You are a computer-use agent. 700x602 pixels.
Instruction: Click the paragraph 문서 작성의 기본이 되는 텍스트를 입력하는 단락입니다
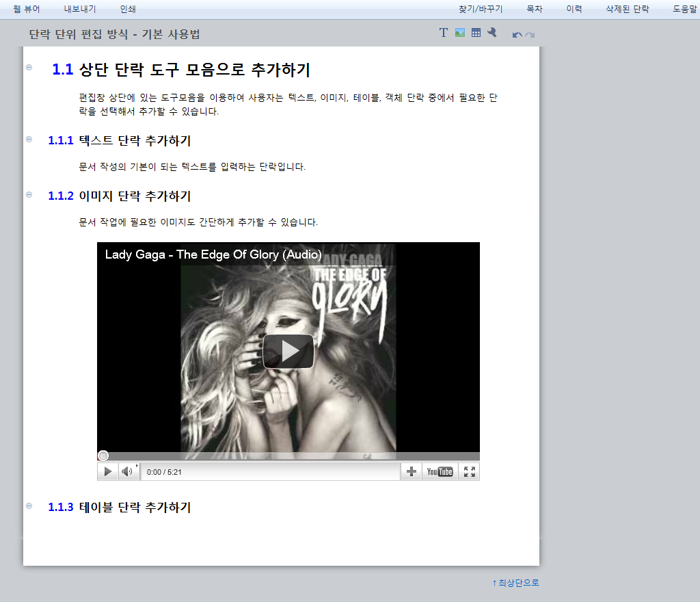click(x=192, y=167)
